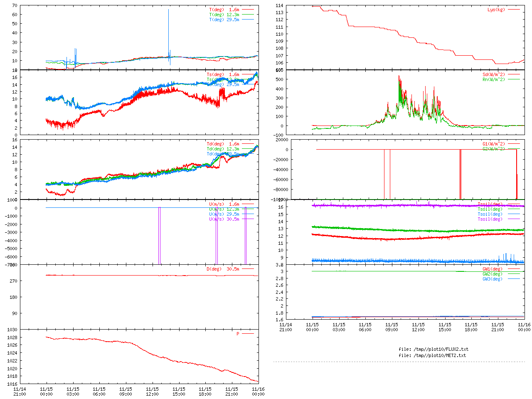Click the red line sample beside Lys(kg)

click(x=514, y=10)
